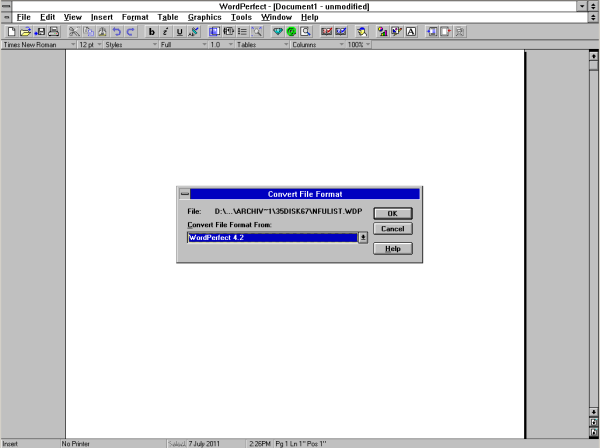The height and width of the screenshot is (448, 600).
Task: Open the View menu
Action: (73, 17)
